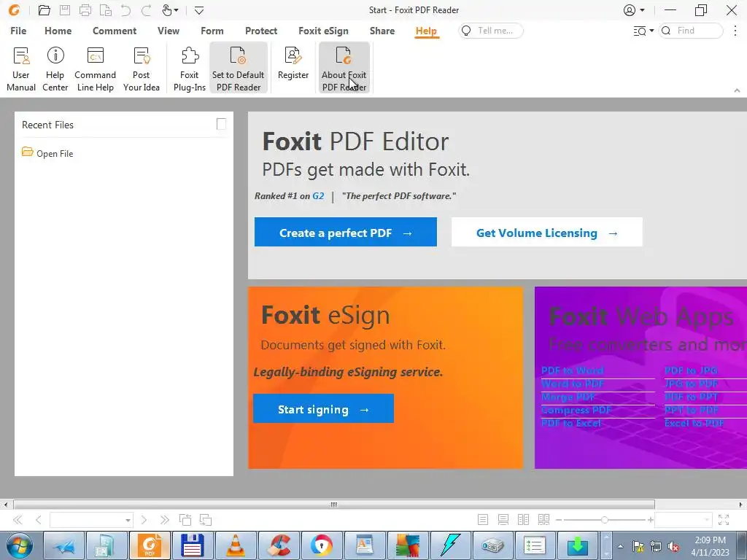Select continuous facing view icon
Image resolution: width=747 pixels, height=560 pixels.
[543, 519]
